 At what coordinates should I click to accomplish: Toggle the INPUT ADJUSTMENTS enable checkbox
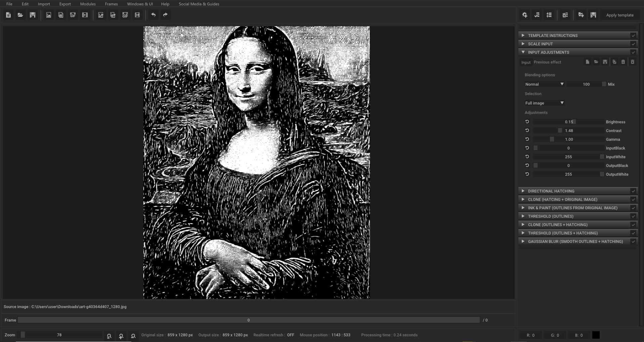[634, 52]
